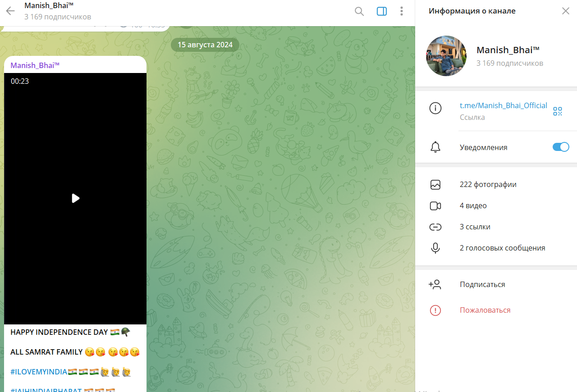Click the 15 августа 2024 date badge
The width and height of the screenshot is (577, 392).
coord(205,45)
